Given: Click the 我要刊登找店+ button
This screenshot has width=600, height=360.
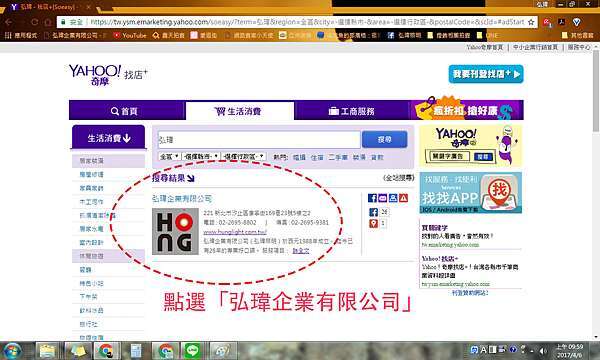Looking at the screenshot, I should [x=486, y=74].
